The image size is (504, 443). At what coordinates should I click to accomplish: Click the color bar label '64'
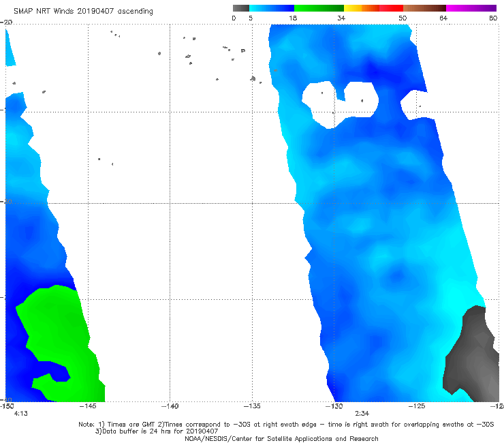click(x=443, y=18)
